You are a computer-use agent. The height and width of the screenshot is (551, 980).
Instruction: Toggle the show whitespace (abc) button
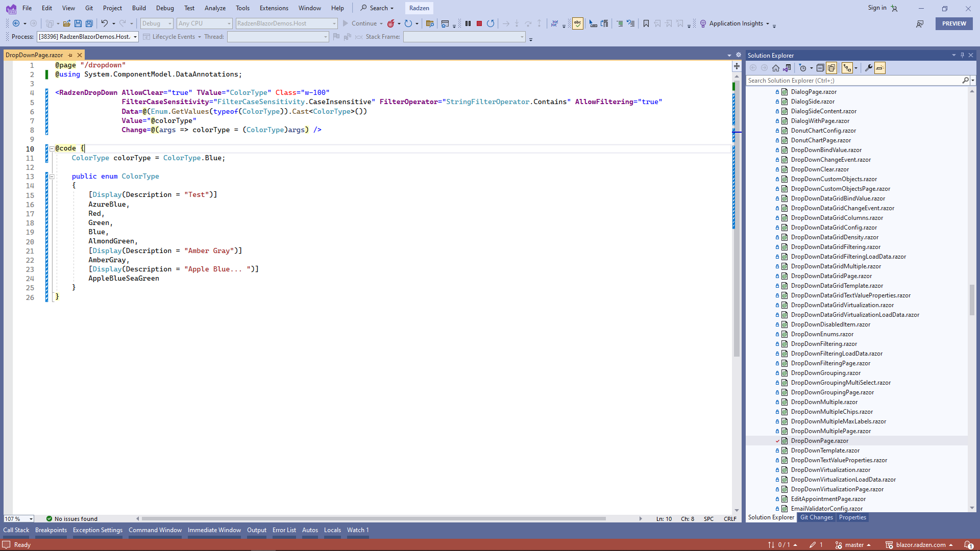(x=577, y=23)
